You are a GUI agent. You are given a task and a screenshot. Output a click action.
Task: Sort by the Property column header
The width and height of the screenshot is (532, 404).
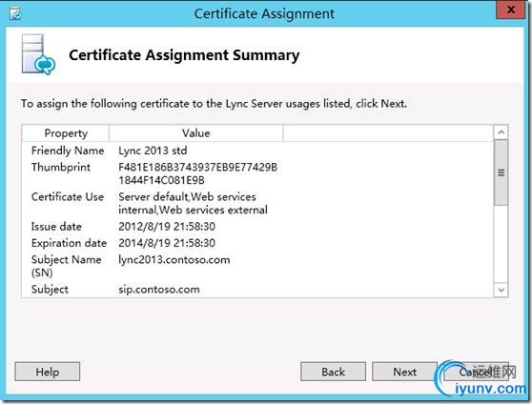click(66, 133)
